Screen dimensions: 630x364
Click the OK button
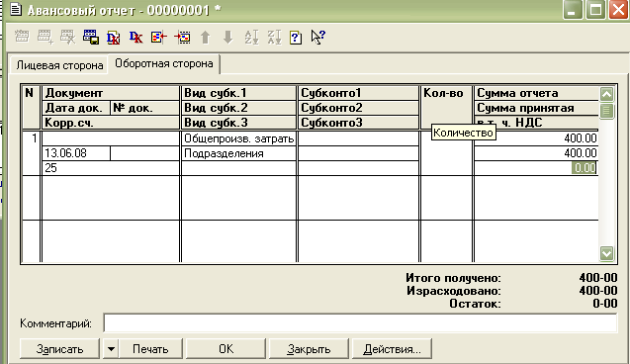225,349
